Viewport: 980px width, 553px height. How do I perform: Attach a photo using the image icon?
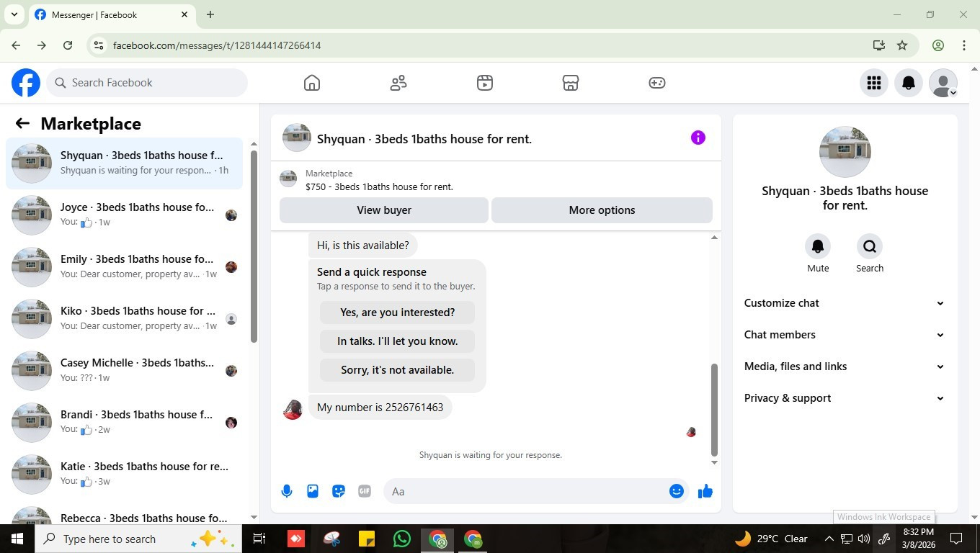pyautogui.click(x=313, y=491)
